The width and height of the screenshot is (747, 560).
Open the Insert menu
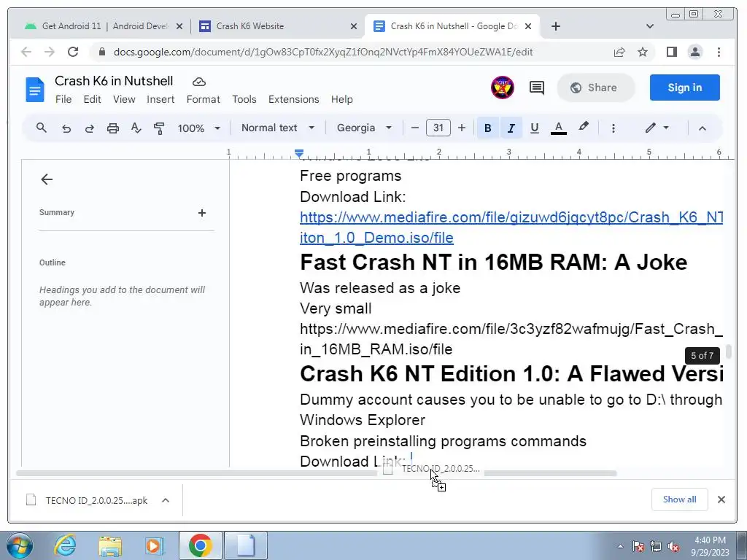tap(160, 99)
